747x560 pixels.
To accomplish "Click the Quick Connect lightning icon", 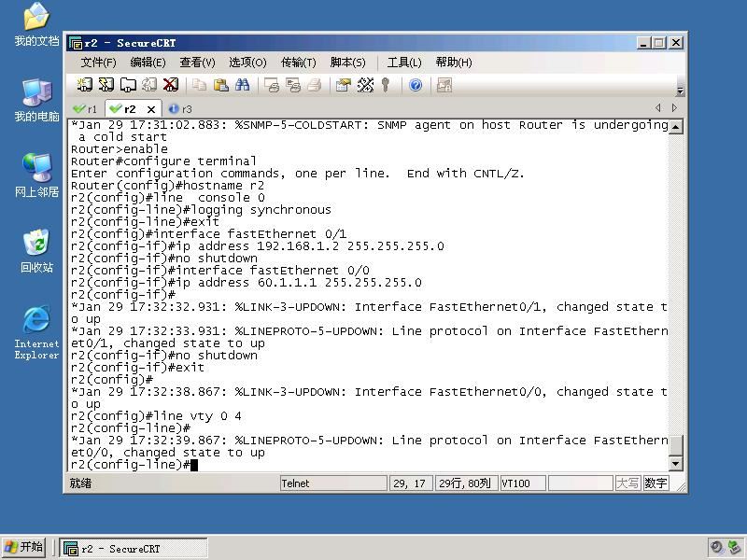I will (106, 85).
